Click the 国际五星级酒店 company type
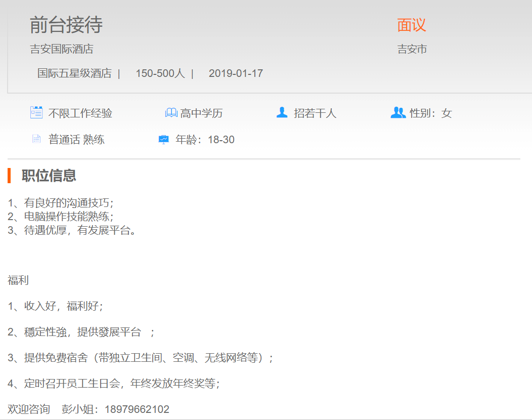This screenshot has width=532, height=420. click(74, 73)
